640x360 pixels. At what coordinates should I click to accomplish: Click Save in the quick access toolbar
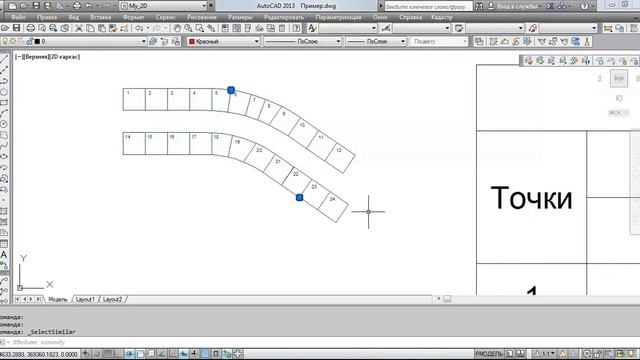tap(36, 6)
